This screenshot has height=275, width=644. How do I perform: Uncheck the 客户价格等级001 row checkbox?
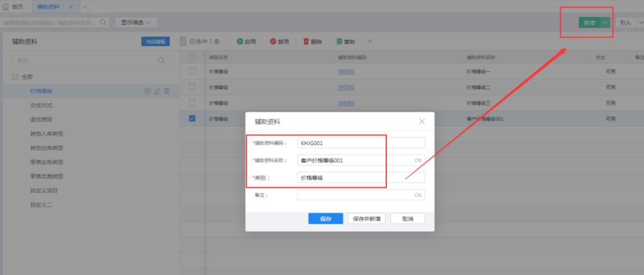tap(192, 119)
